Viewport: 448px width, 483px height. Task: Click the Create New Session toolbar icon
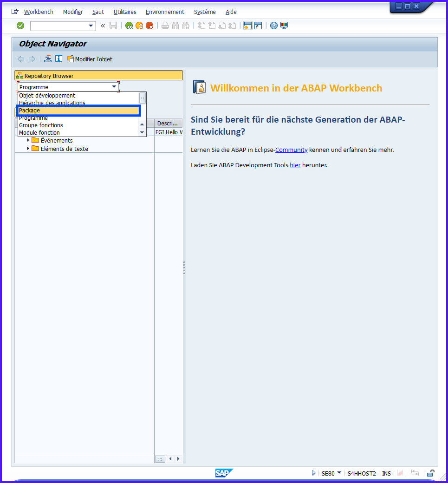[x=247, y=26]
